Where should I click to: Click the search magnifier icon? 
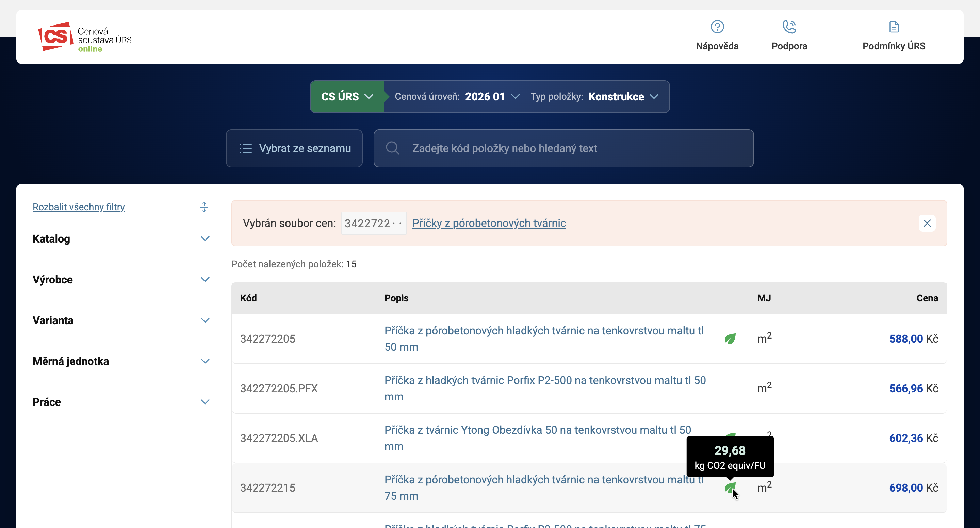point(392,148)
